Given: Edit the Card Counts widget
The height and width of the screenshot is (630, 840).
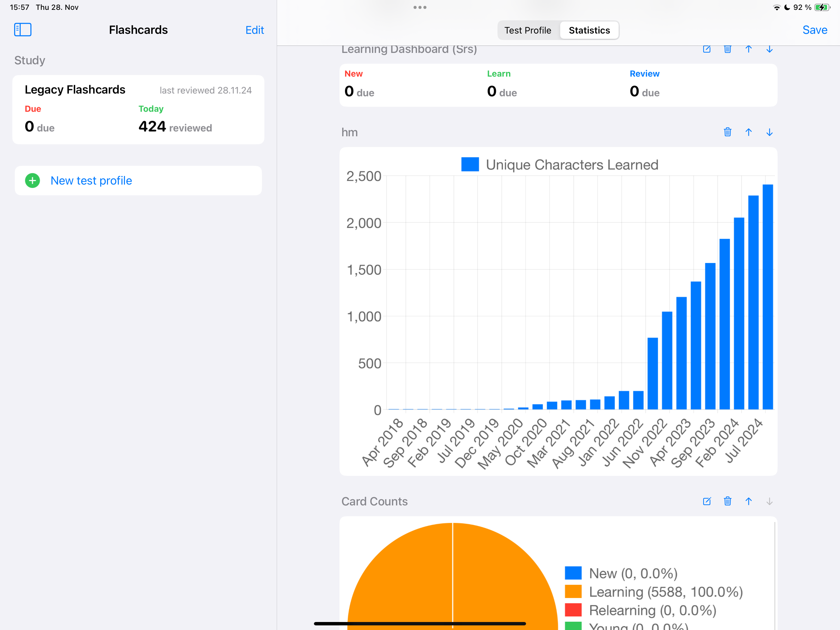Looking at the screenshot, I should click(707, 501).
